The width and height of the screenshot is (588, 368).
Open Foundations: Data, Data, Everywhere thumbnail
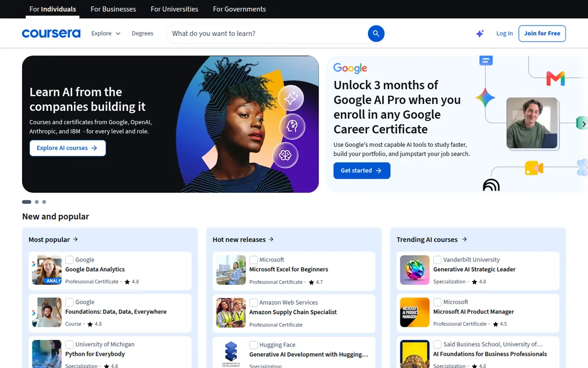[x=47, y=312]
